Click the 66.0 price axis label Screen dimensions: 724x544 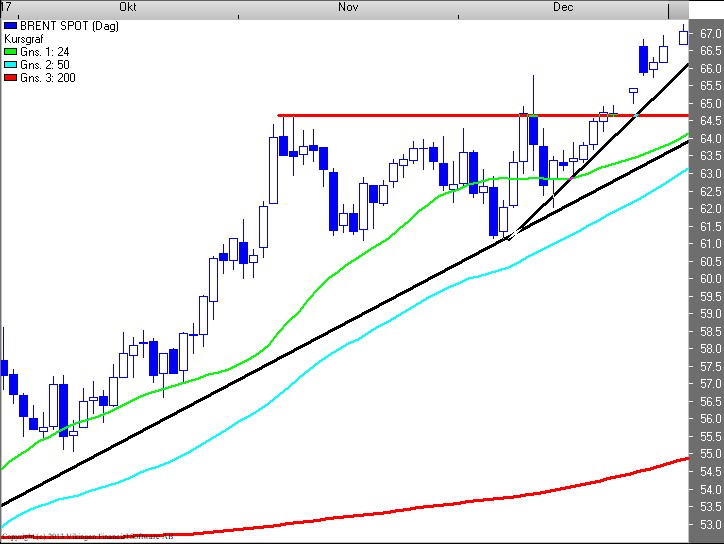710,69
